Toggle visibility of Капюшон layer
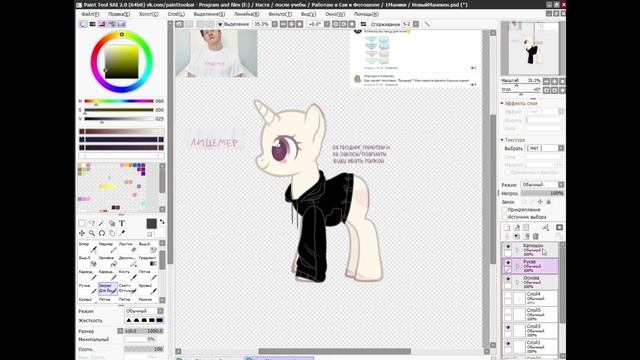The height and width of the screenshot is (360, 640). click(x=508, y=247)
